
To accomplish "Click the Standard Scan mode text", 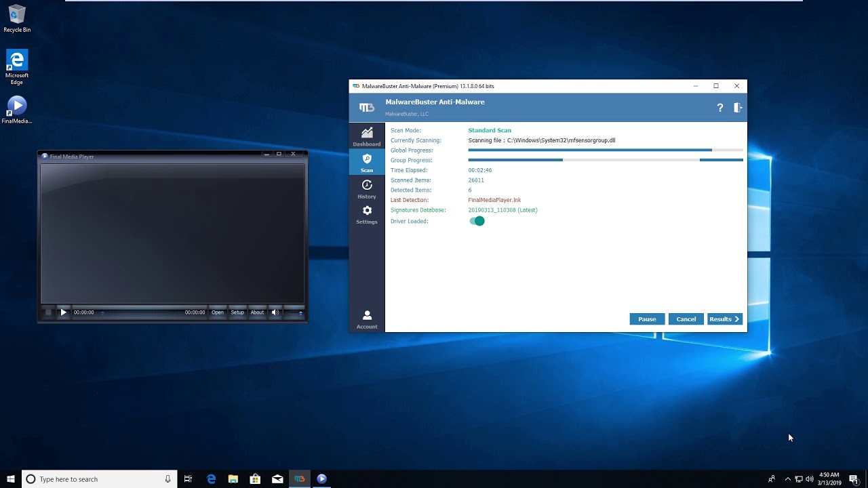I will click(x=490, y=130).
